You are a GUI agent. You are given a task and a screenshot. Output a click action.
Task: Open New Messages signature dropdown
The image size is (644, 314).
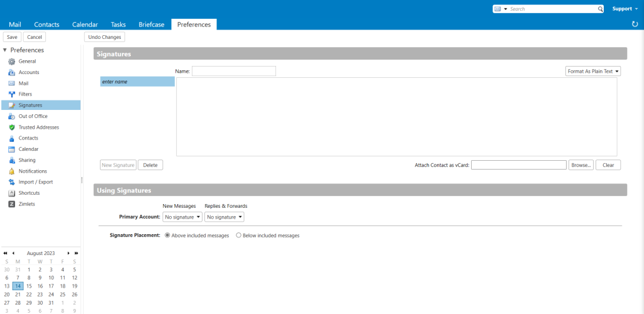click(182, 217)
